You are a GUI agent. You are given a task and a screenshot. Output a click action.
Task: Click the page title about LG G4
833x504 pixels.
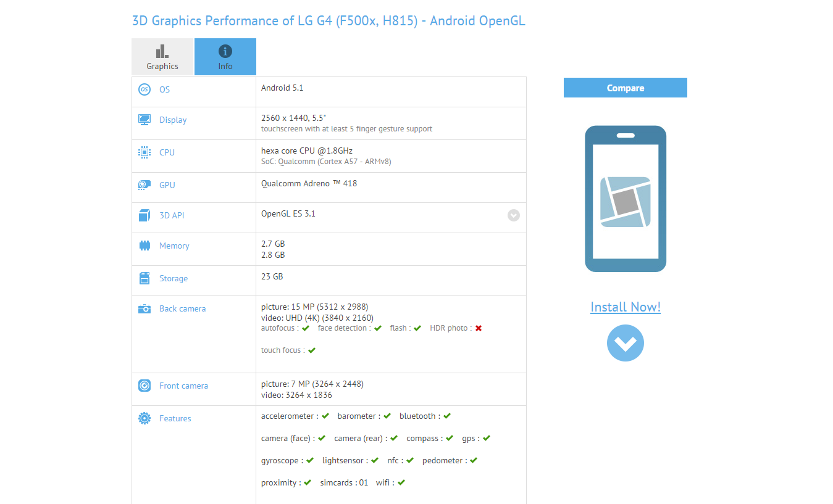pos(329,21)
